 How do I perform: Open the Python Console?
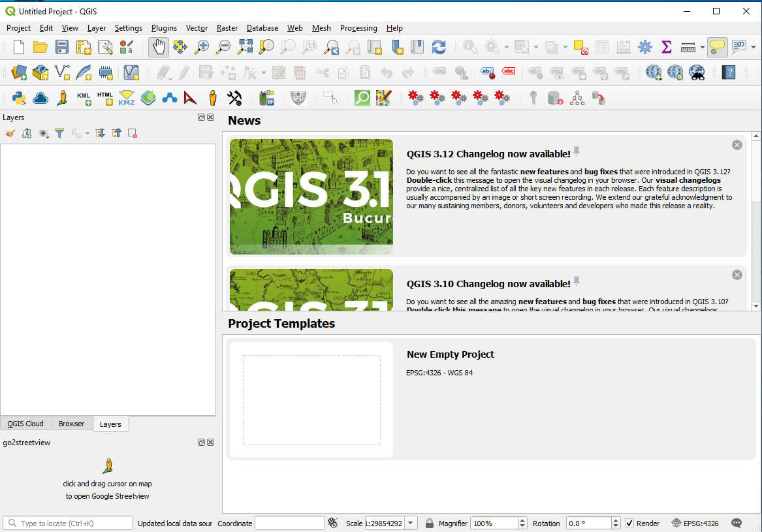coord(19,98)
